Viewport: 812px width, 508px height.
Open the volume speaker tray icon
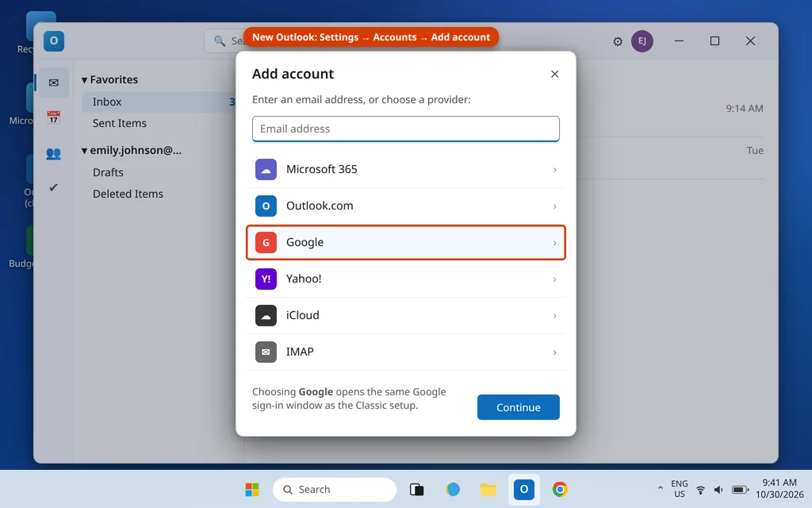[x=718, y=490]
